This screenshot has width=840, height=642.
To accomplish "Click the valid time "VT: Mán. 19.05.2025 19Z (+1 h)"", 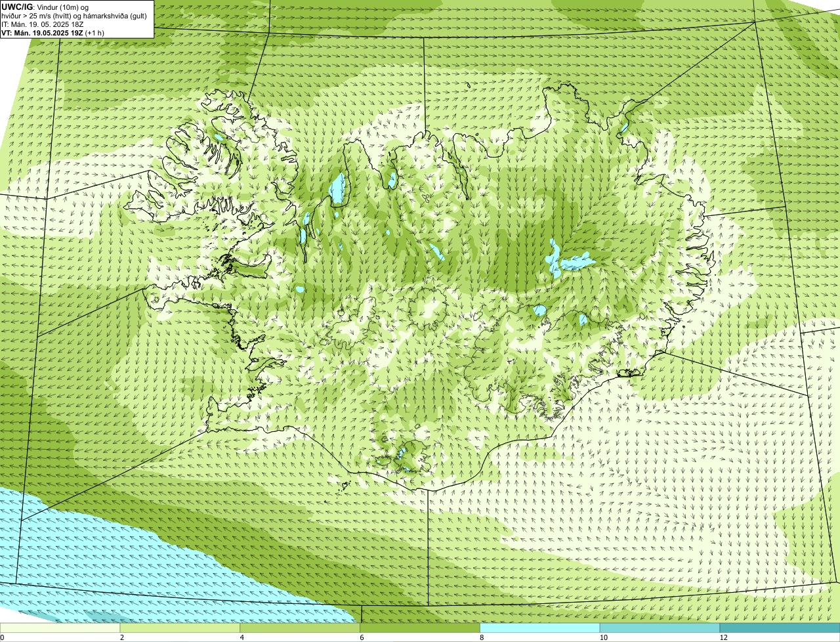I will (x=52, y=32).
